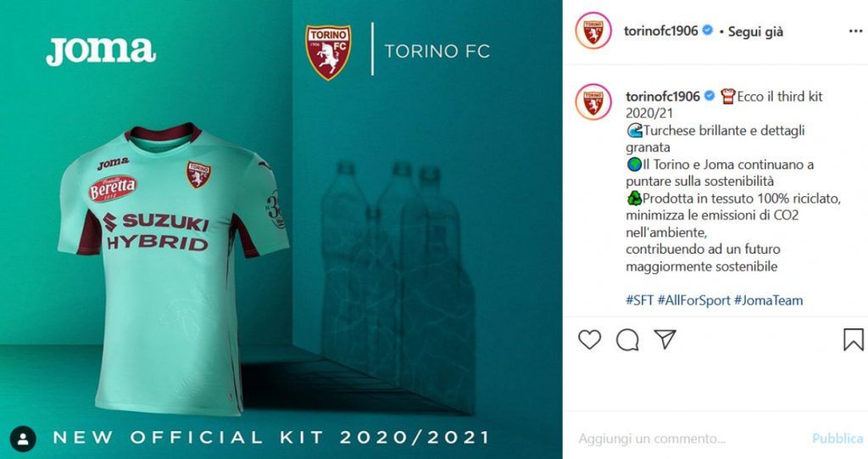Open torinofc1906 avatar beside the caption
Viewport: 868px width, 459px height.
[x=593, y=102]
